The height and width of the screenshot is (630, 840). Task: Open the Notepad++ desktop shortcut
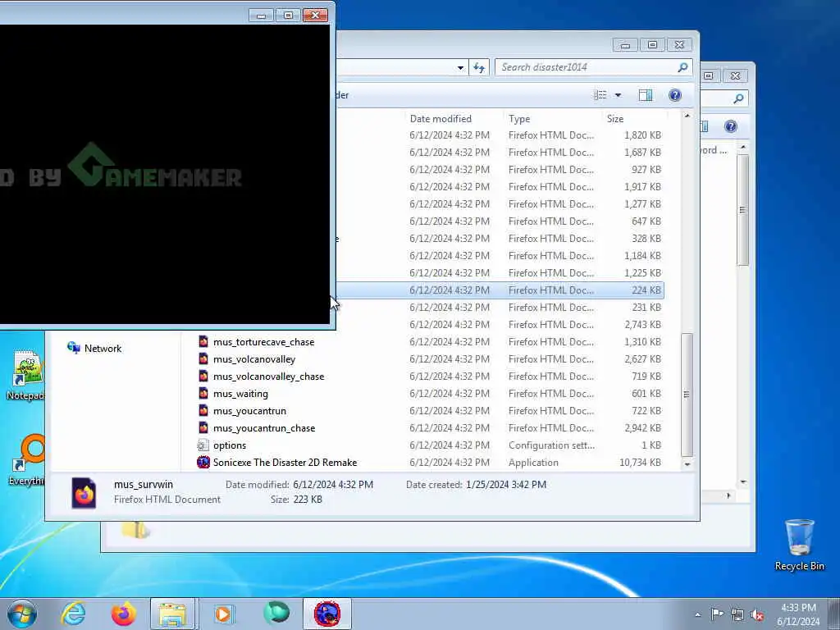[25, 375]
